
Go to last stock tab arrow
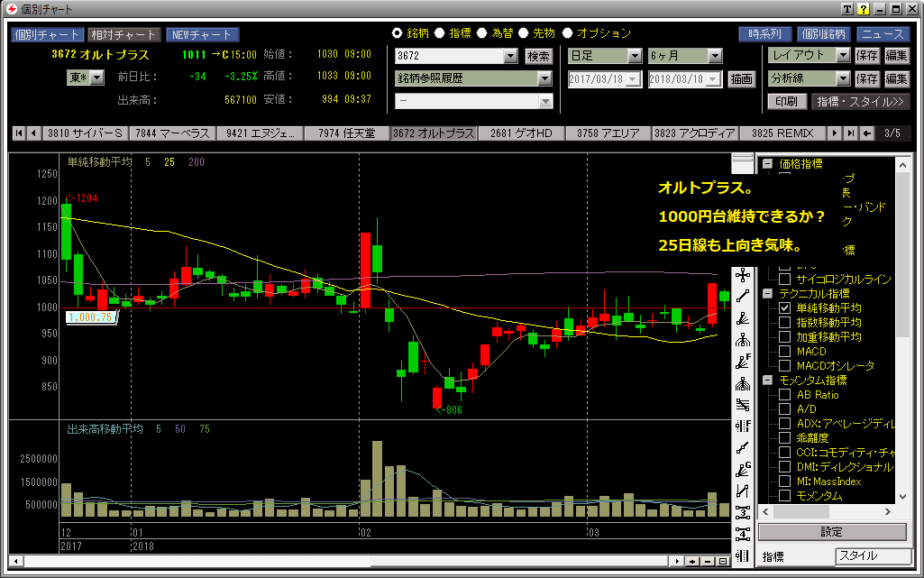(849, 133)
